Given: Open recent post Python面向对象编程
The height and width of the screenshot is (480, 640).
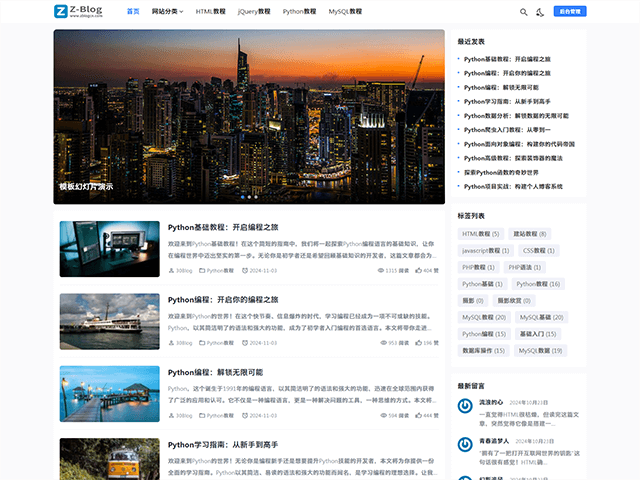Looking at the screenshot, I should tap(519, 144).
